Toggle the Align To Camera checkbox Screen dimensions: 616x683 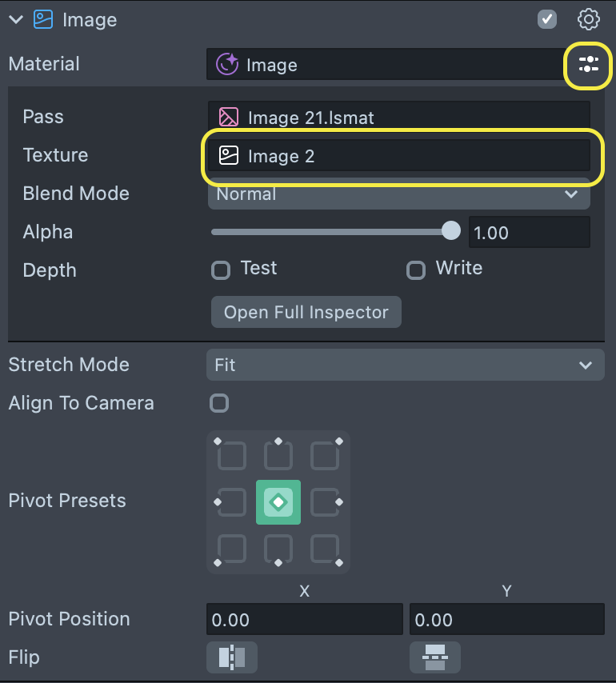click(219, 403)
